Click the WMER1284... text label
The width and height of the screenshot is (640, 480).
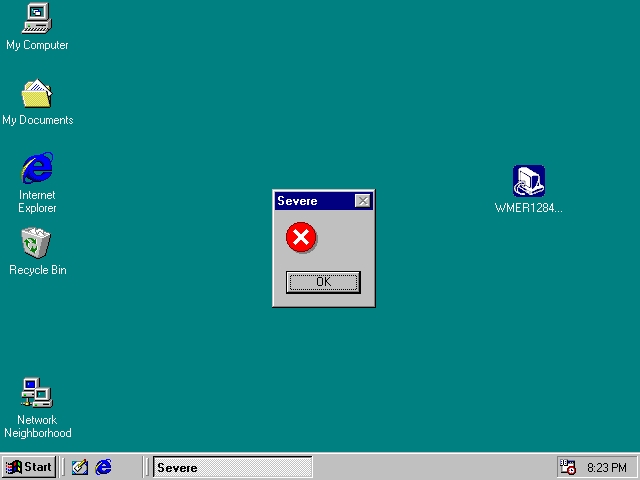[528, 208]
